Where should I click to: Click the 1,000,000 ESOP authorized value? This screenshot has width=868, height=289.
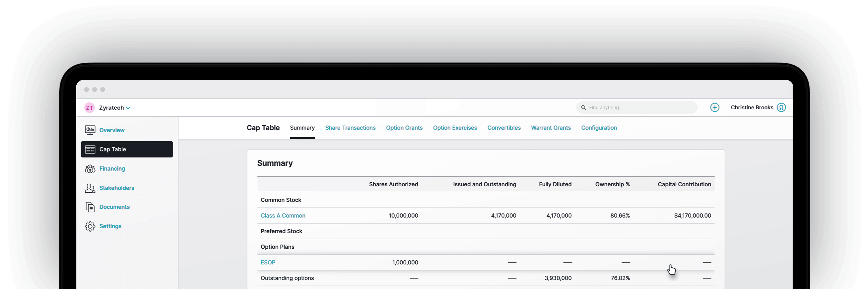tap(405, 262)
